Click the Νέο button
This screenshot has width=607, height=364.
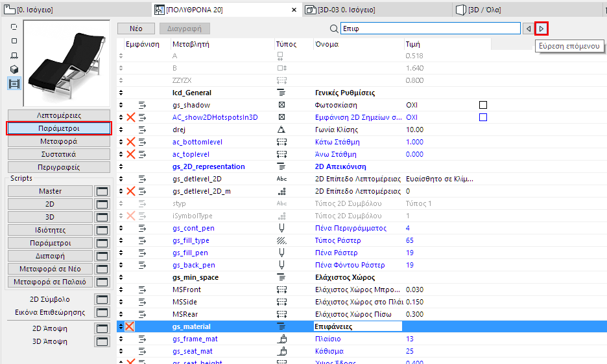click(136, 28)
